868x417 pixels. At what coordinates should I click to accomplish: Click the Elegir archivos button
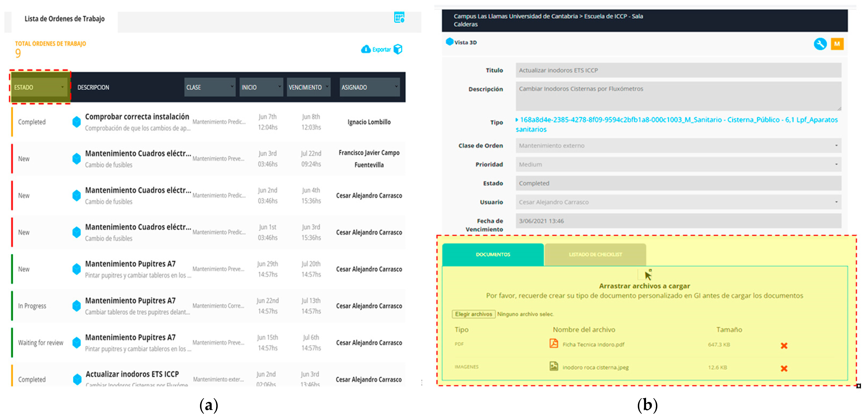tap(473, 314)
